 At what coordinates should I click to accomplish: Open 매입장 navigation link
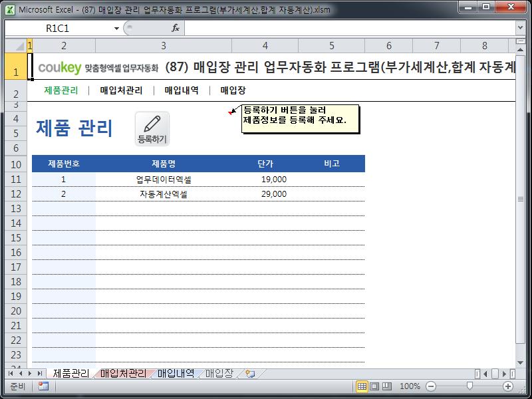tap(233, 90)
